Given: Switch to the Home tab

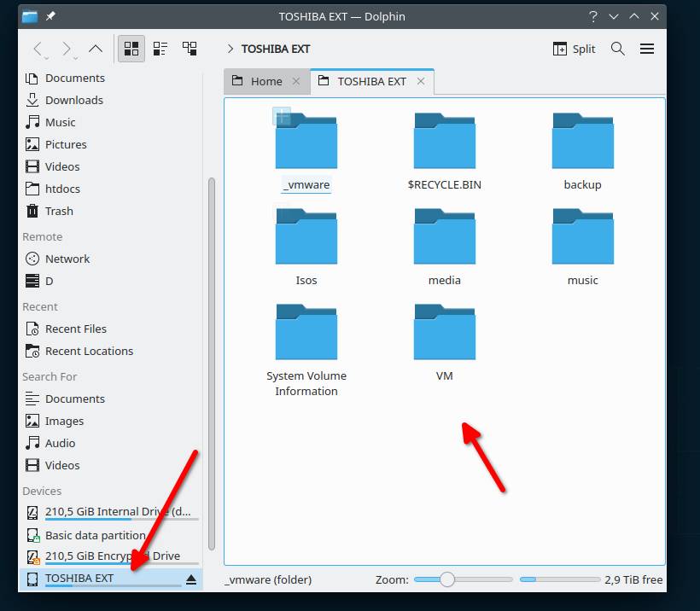Looking at the screenshot, I should (x=266, y=82).
